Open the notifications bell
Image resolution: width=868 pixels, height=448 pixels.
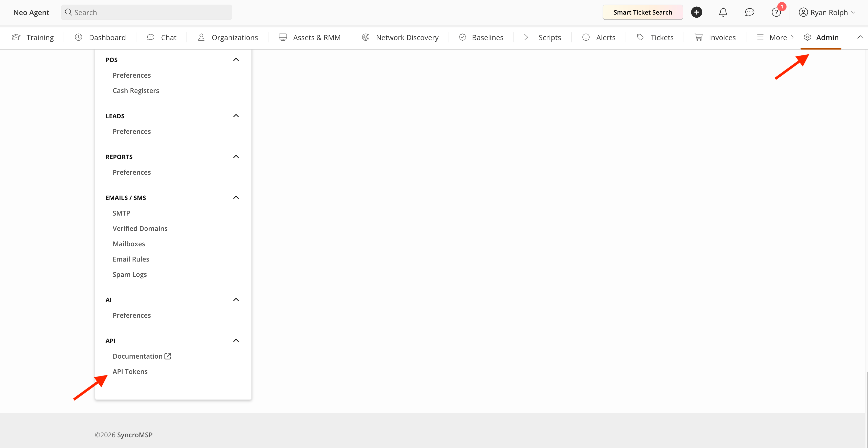[723, 13]
